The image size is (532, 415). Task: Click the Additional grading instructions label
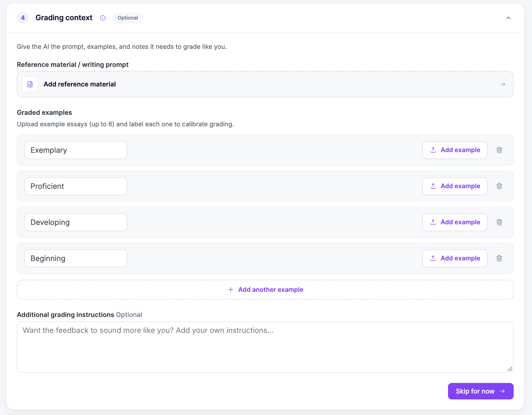tap(65, 315)
